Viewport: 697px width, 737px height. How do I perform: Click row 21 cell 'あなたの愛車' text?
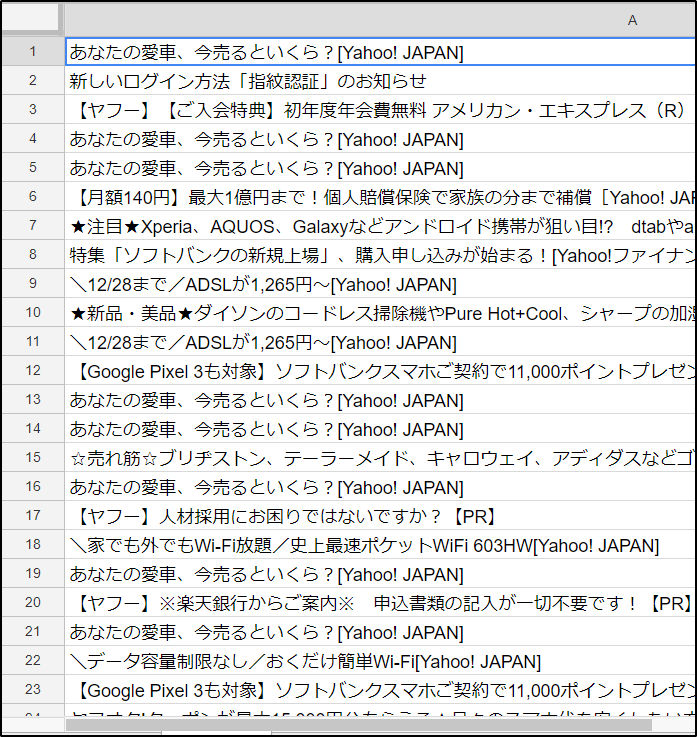coord(122,632)
